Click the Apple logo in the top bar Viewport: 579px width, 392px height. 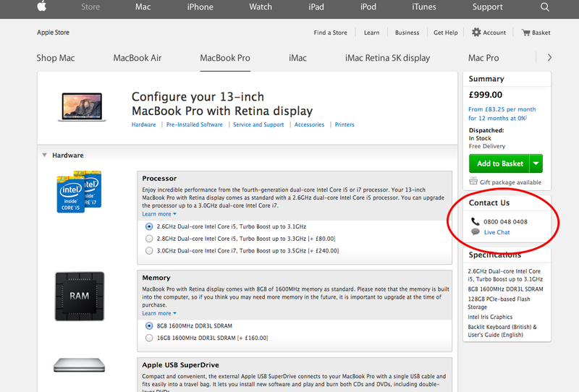pyautogui.click(x=42, y=6)
